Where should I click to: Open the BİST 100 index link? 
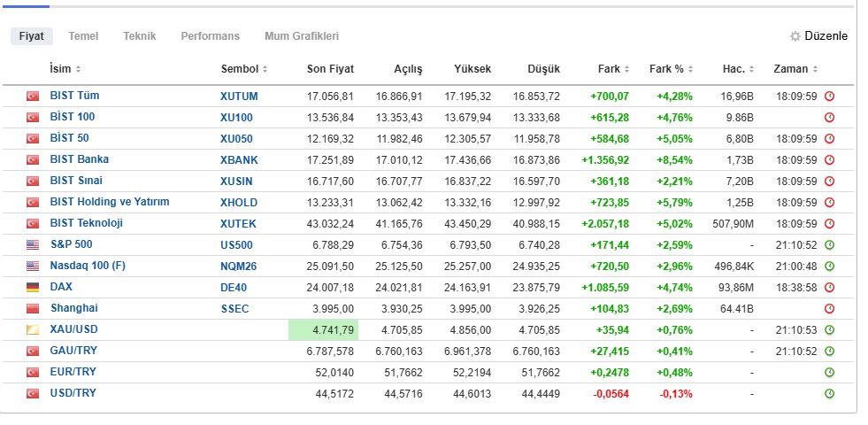pos(73,117)
